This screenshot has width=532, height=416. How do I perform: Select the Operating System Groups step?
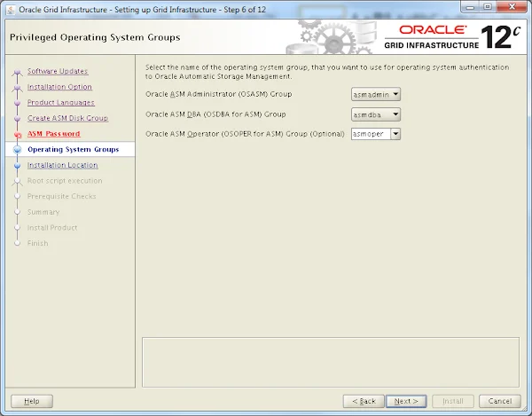[x=74, y=149]
